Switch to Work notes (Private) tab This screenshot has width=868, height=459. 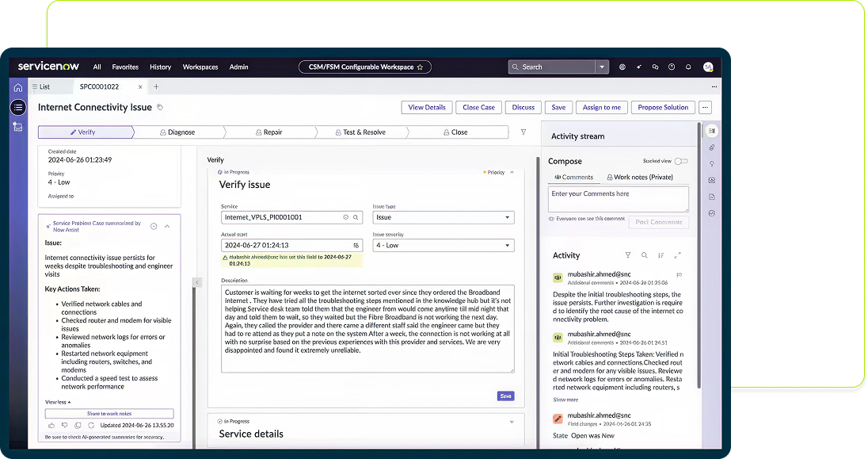click(x=639, y=178)
